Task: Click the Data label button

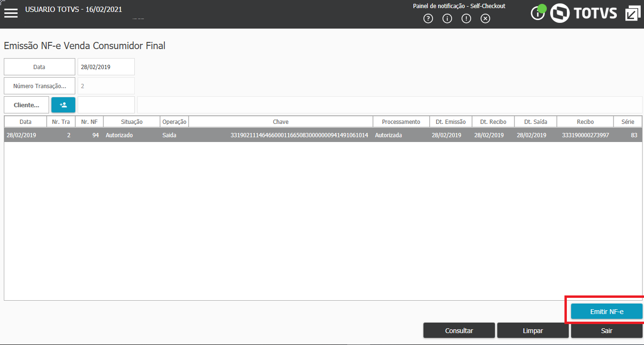Action: [40, 67]
